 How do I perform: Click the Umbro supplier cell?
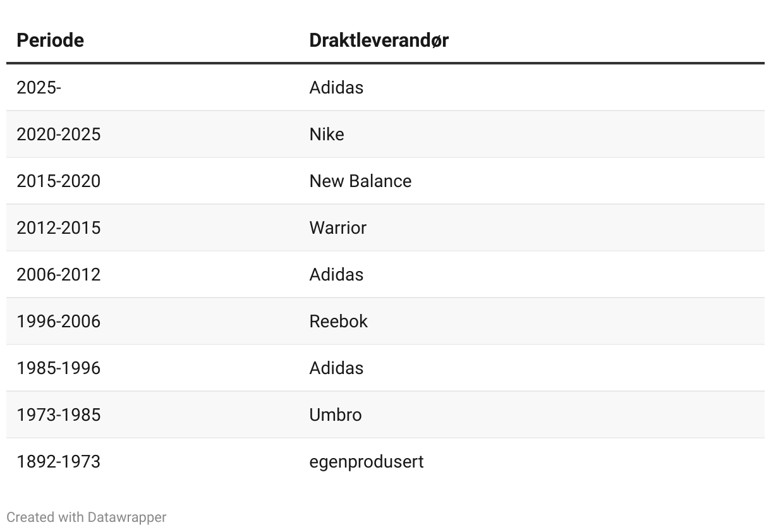point(336,414)
